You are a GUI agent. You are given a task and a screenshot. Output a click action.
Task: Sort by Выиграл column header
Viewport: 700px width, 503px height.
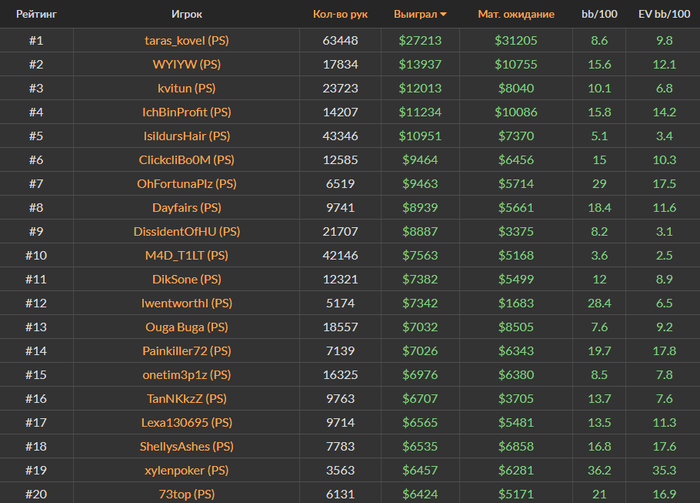point(415,14)
